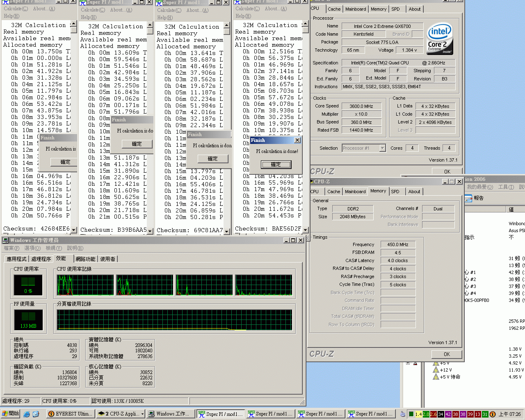Open SPD tab in the lower CPU-Z window

pos(395,192)
